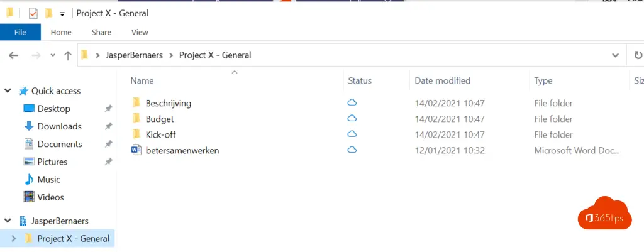Go up one folder level
Viewport: 644px width, 252px height.
(x=68, y=55)
